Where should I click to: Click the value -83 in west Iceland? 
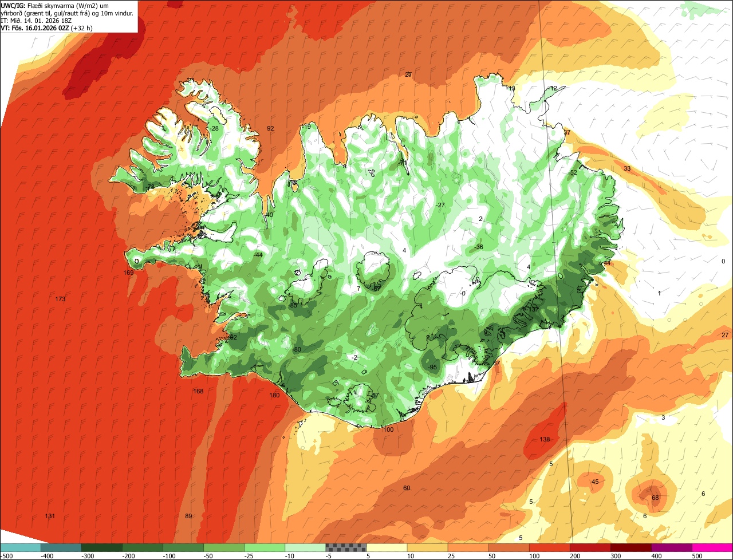point(293,305)
